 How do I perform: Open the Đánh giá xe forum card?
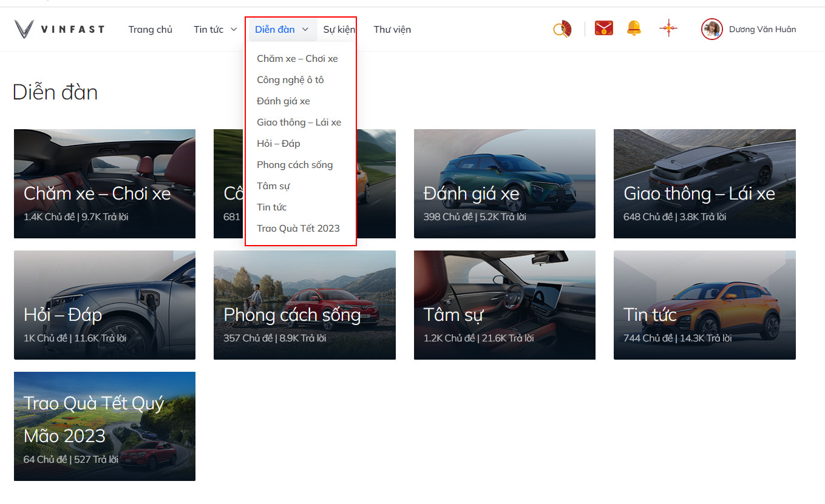coord(504,184)
